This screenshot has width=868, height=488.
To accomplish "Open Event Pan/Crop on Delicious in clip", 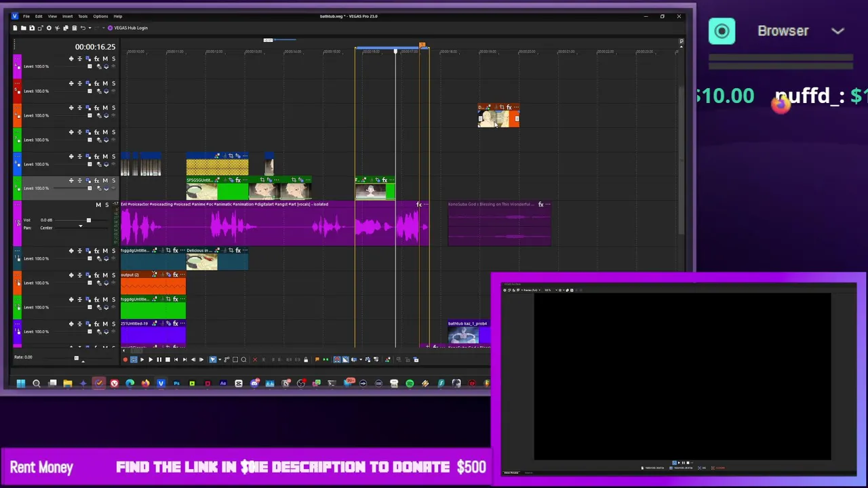I will (230, 250).
